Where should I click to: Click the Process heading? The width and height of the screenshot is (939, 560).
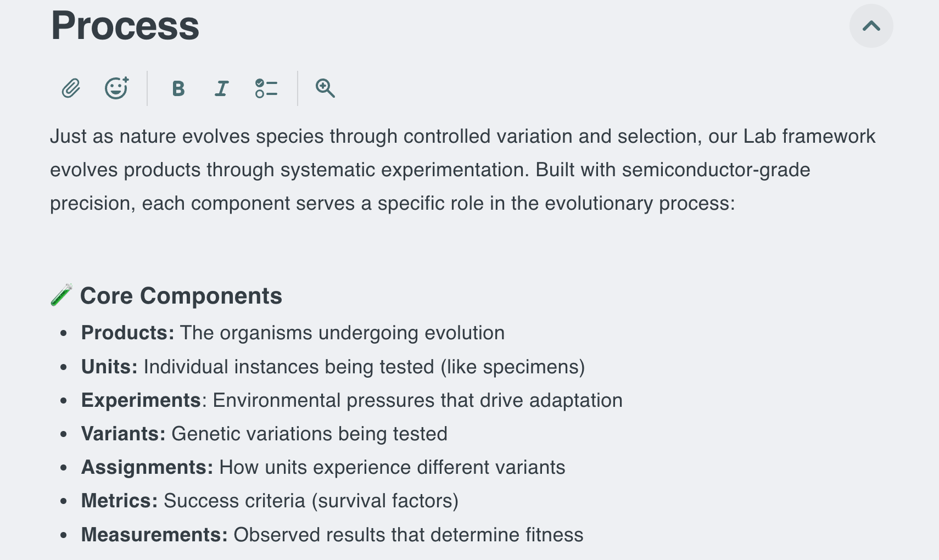(125, 26)
